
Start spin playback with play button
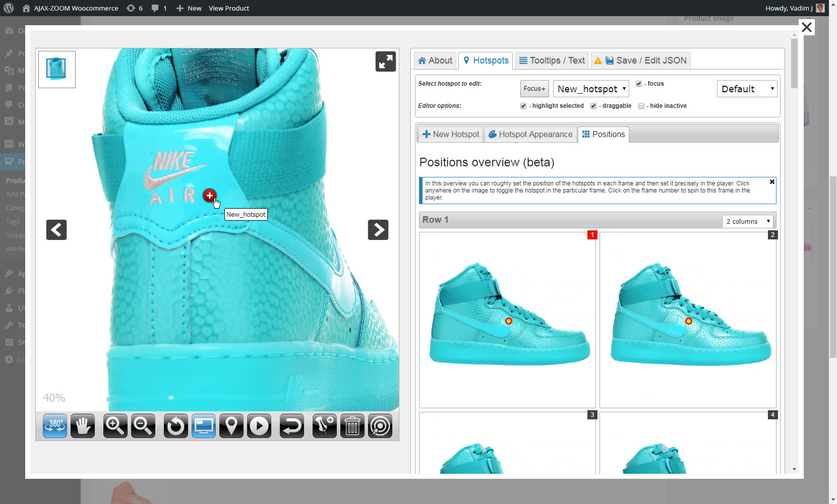(x=259, y=426)
